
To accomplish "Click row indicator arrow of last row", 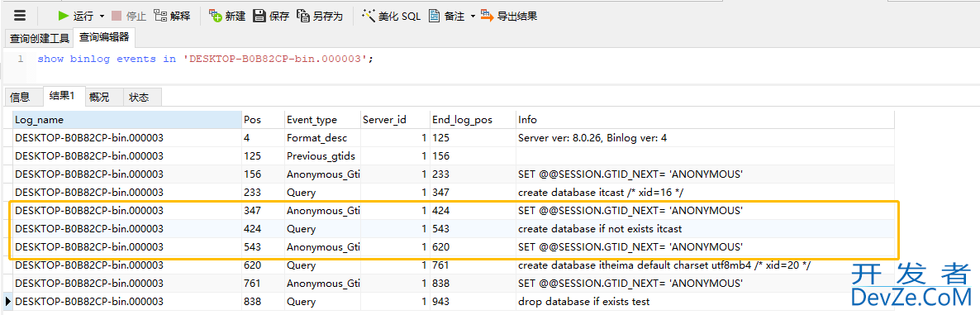I will [8, 302].
